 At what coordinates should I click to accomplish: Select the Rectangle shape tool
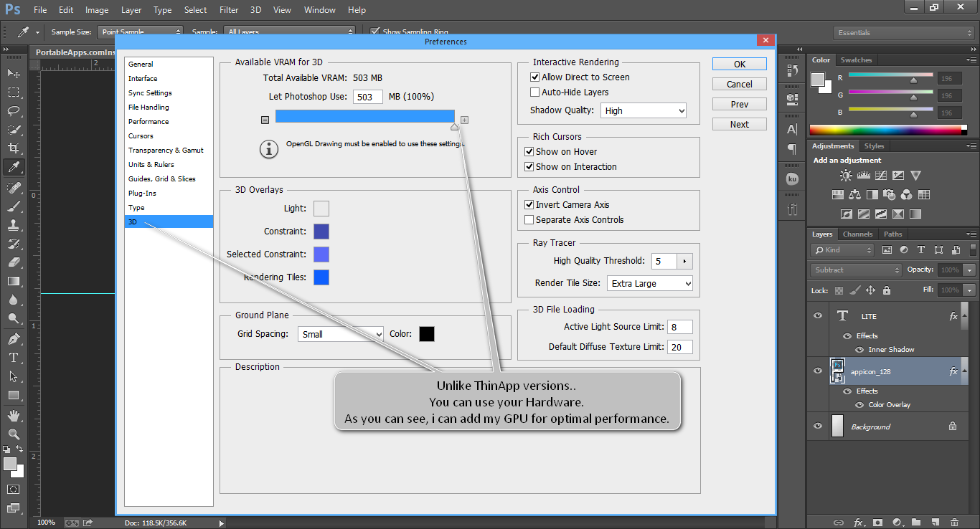coord(14,395)
